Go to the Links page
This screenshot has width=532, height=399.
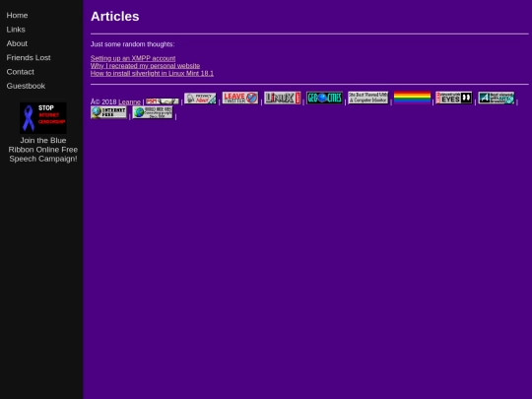[x=16, y=30]
